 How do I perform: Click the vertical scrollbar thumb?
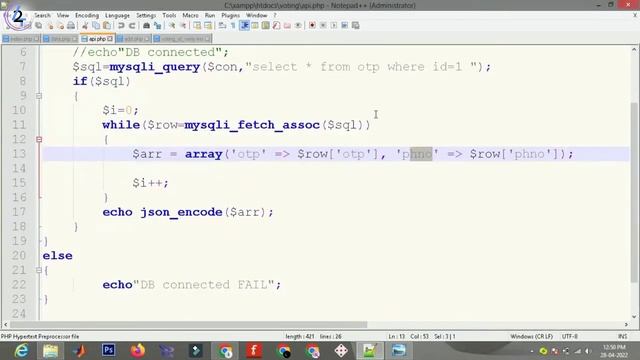(x=634, y=192)
